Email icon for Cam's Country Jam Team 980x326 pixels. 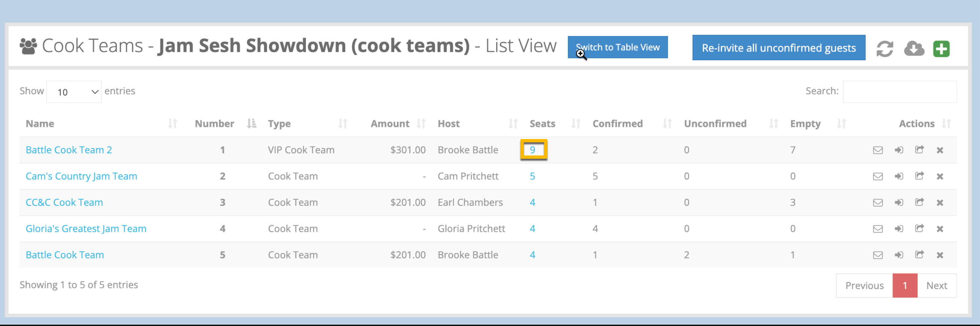point(878,176)
